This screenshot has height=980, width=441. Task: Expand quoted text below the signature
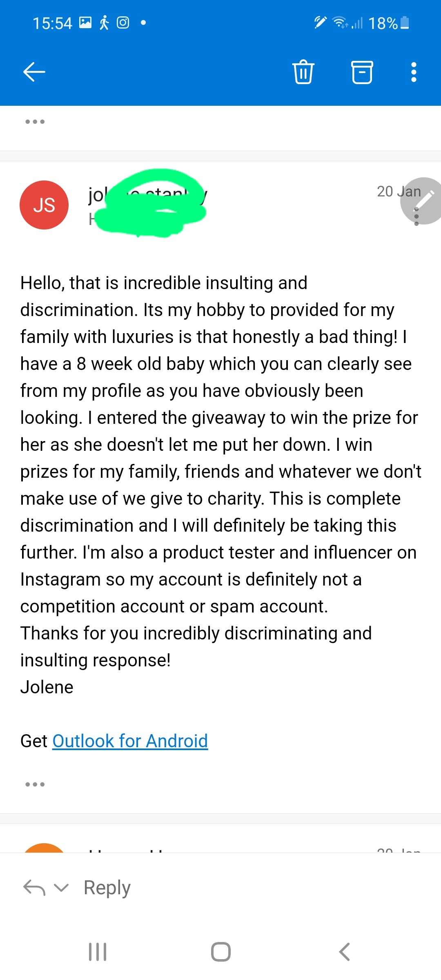[35, 784]
